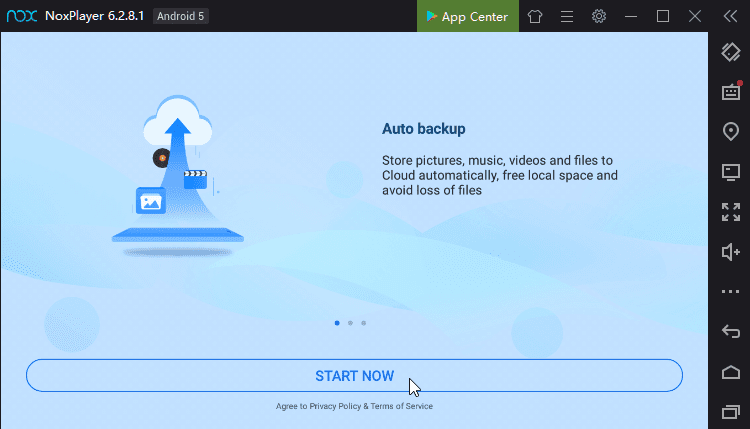The width and height of the screenshot is (750, 429).
Task: Click the Nox logo icon
Action: [x=22, y=16]
